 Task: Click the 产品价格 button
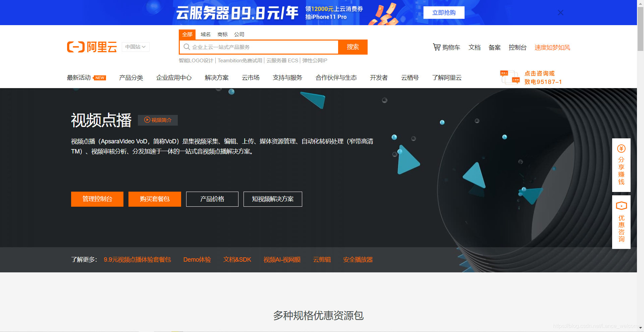click(x=212, y=199)
